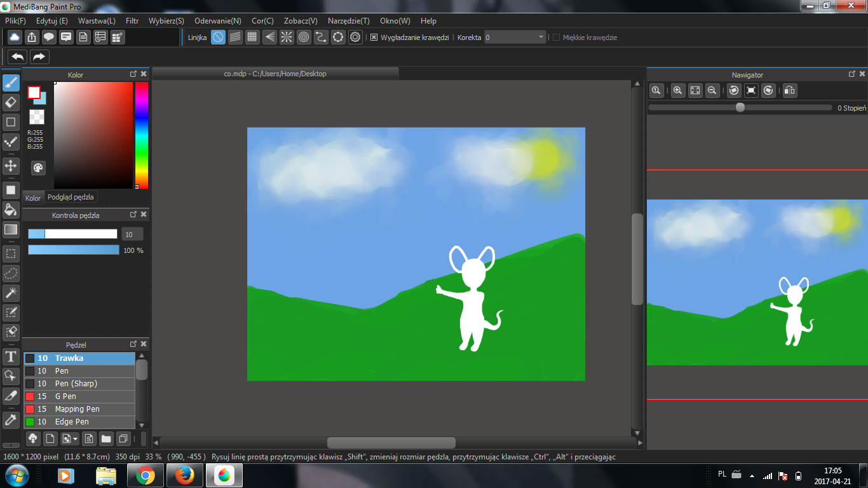This screenshot has height=488, width=868.
Task: Choose the Pen (Sharp) brush
Action: click(79, 384)
